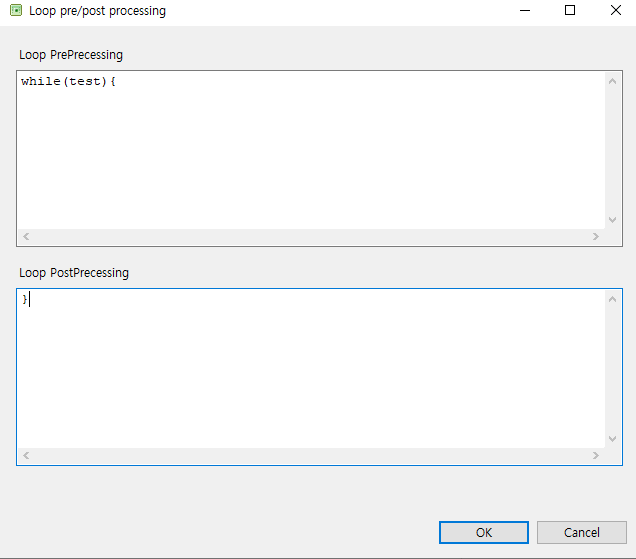The height and width of the screenshot is (559, 636).
Task: Click the scroll down arrow in PostPrecessing box
Action: (613, 438)
